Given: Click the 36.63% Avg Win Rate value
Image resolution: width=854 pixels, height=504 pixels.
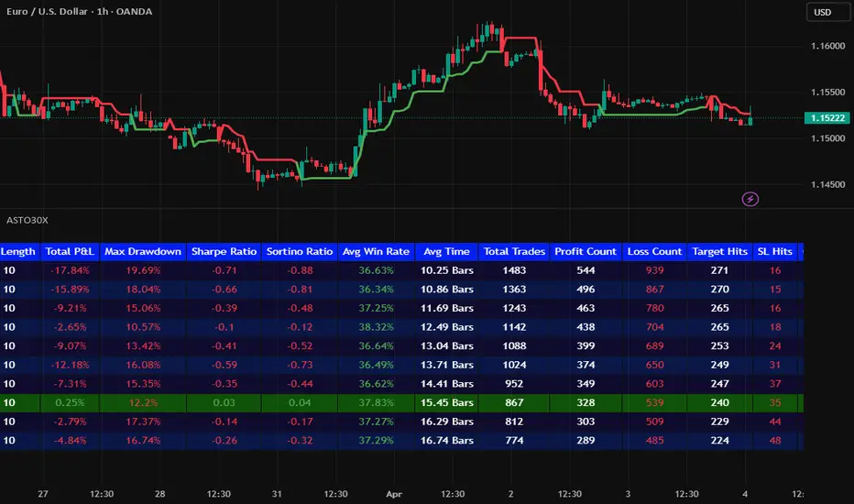Looking at the screenshot, I should [376, 270].
